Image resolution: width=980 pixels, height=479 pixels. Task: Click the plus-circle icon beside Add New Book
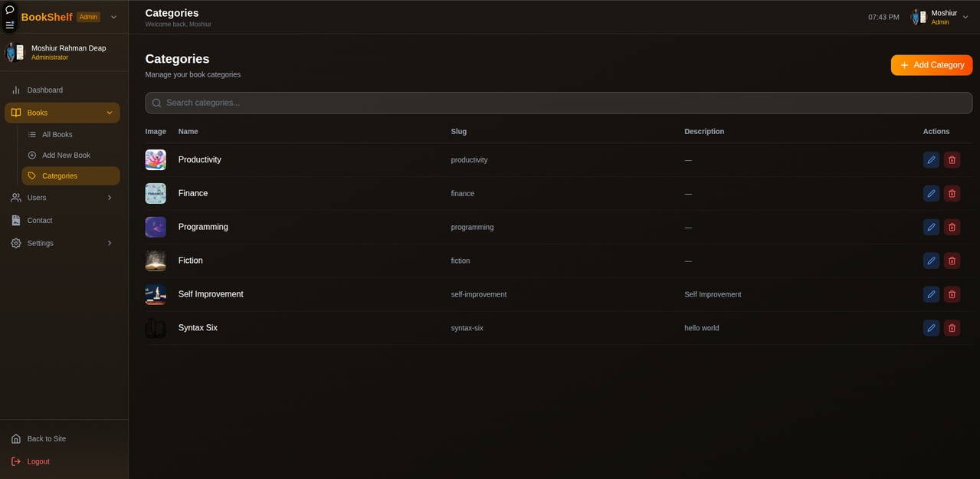pyautogui.click(x=32, y=155)
